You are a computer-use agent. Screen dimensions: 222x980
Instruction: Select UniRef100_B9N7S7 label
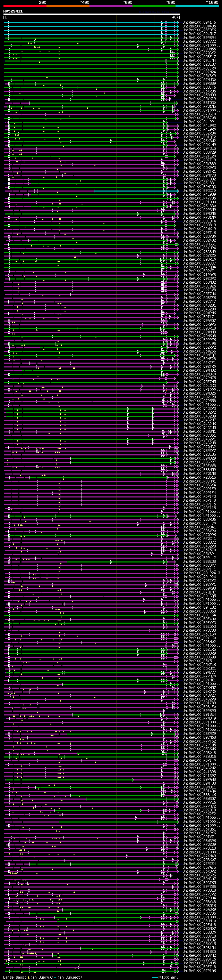coord(199,673)
